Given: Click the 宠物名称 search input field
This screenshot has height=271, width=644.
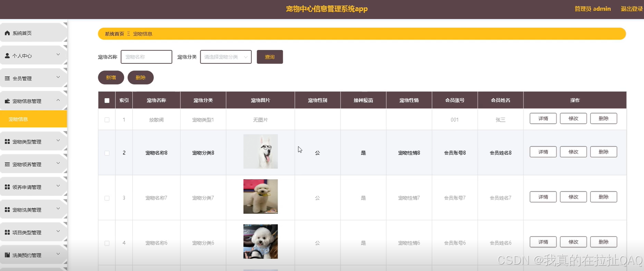Looking at the screenshot, I should (146, 57).
